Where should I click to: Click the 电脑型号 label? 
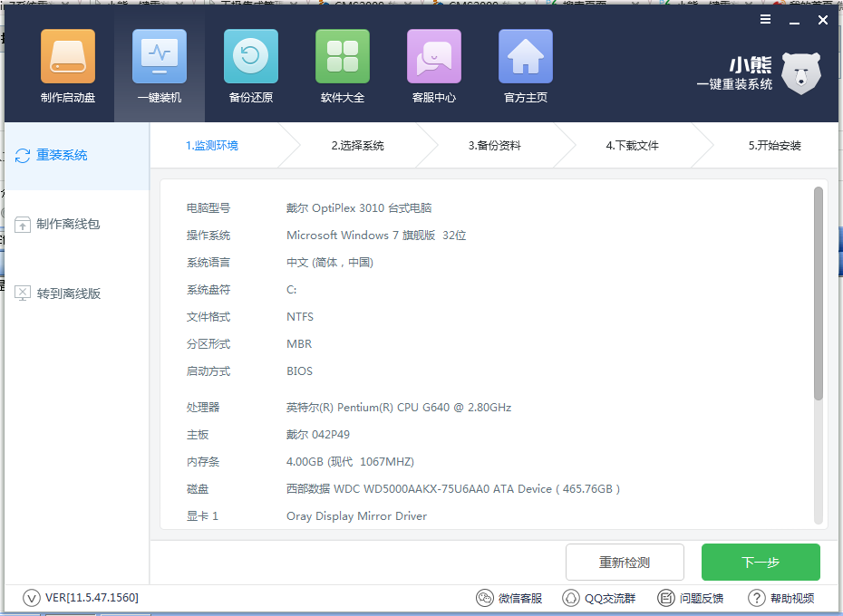(208, 208)
